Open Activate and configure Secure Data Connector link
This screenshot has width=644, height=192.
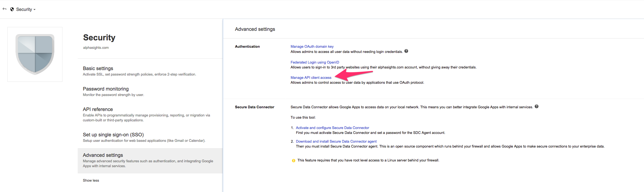[x=332, y=128]
